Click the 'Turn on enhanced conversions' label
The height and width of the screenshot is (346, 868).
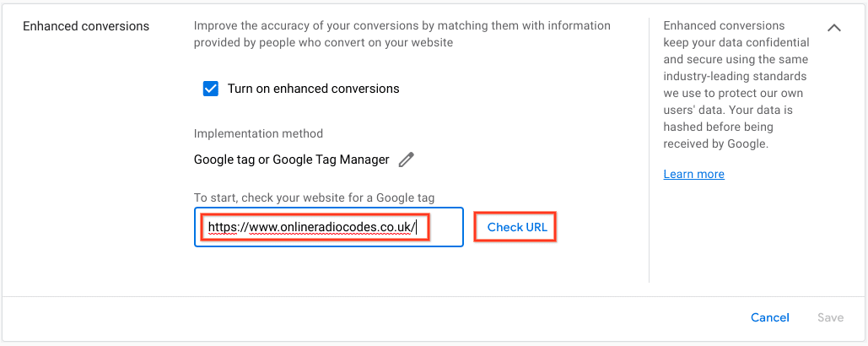(x=313, y=89)
